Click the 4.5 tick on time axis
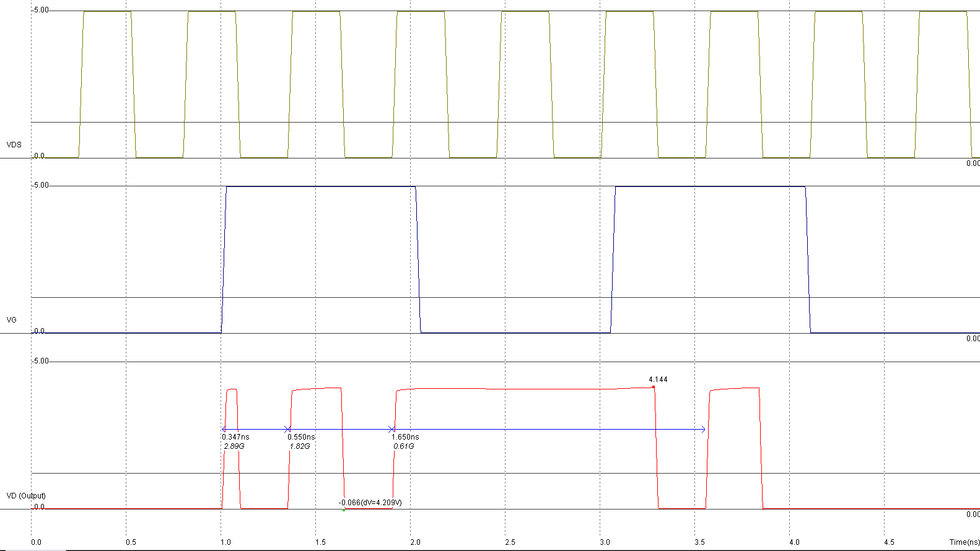The image size is (980, 551). coord(889,542)
